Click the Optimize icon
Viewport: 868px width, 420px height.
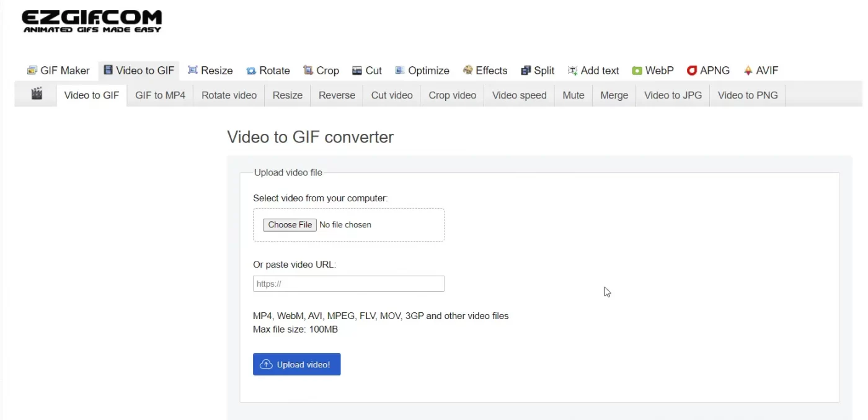400,71
